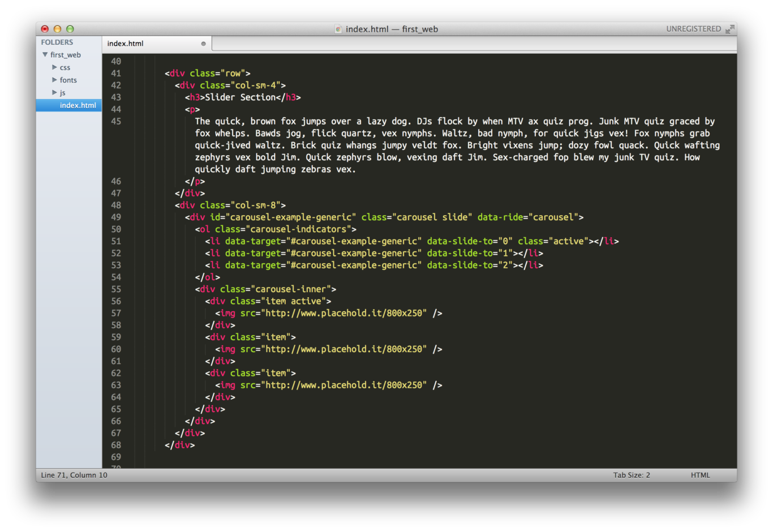Click the image URL on line 57

point(346,314)
